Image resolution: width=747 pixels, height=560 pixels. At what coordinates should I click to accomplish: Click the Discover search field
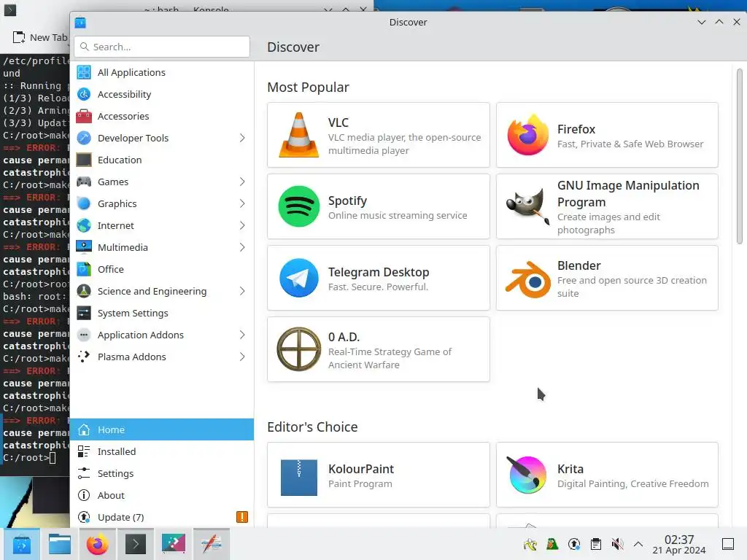coord(162,47)
